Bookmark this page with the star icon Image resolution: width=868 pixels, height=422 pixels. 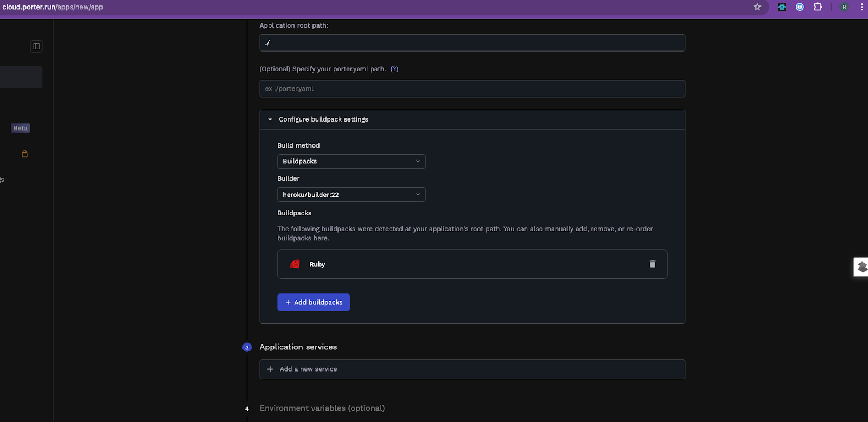coord(757,7)
